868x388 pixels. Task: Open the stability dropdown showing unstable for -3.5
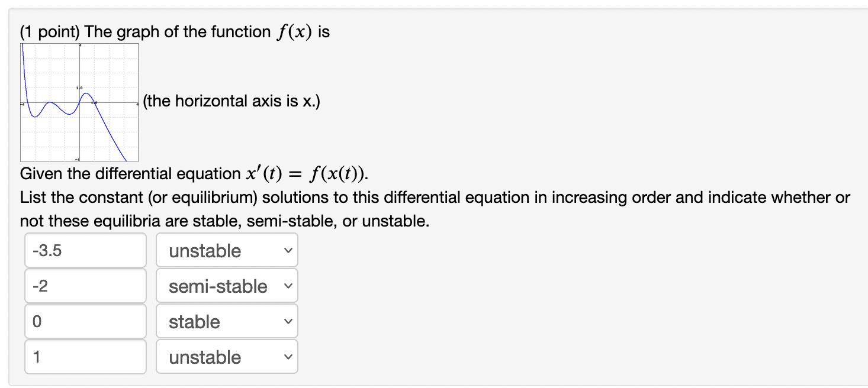click(x=227, y=250)
